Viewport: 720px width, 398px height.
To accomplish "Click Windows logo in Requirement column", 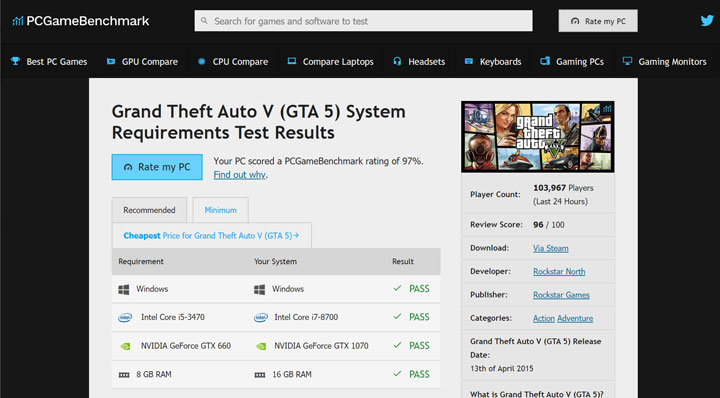I will (124, 289).
